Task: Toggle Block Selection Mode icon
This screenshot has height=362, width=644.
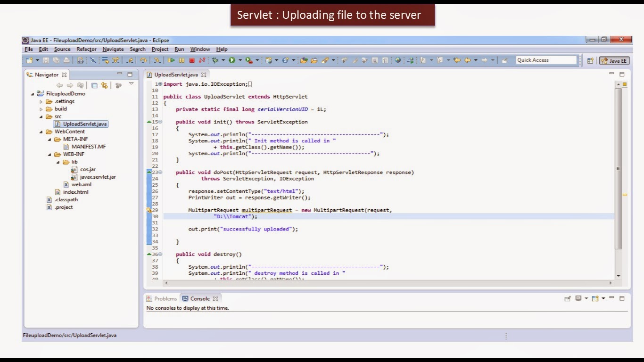Action: (374, 60)
